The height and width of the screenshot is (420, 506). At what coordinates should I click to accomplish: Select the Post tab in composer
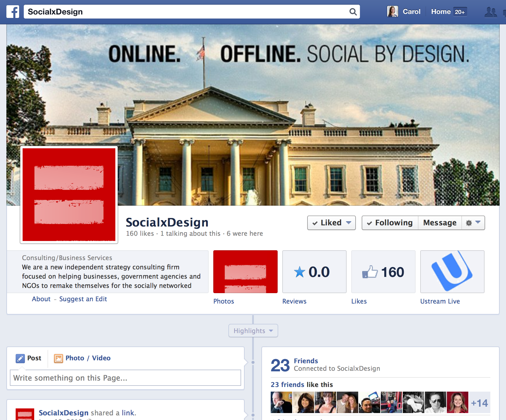coord(29,358)
